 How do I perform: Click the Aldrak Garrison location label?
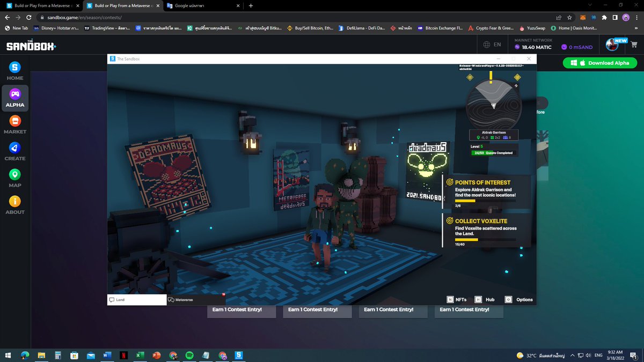tap(494, 132)
